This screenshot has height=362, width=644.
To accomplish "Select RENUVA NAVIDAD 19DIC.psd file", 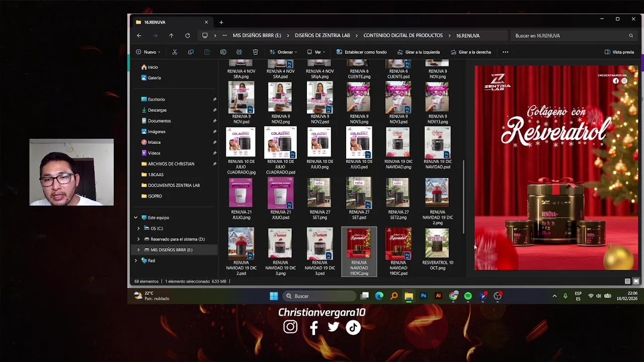I will pyautogui.click(x=398, y=251).
